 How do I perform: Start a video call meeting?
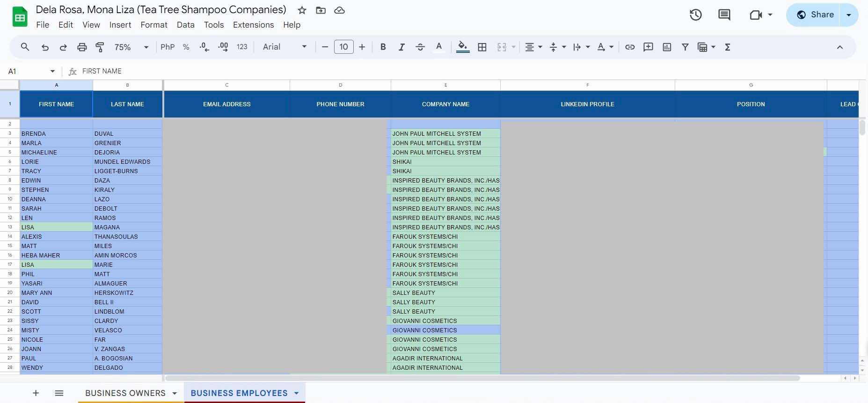(x=756, y=15)
